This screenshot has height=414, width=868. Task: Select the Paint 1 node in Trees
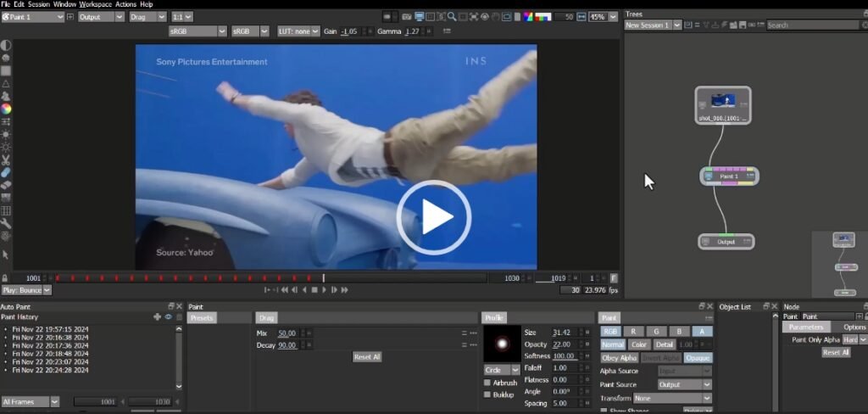728,176
